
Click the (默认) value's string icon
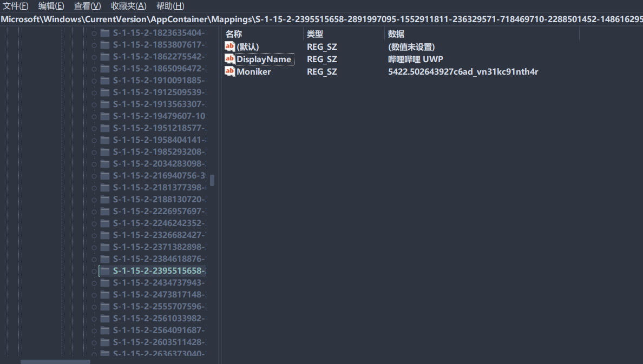pyautogui.click(x=229, y=47)
